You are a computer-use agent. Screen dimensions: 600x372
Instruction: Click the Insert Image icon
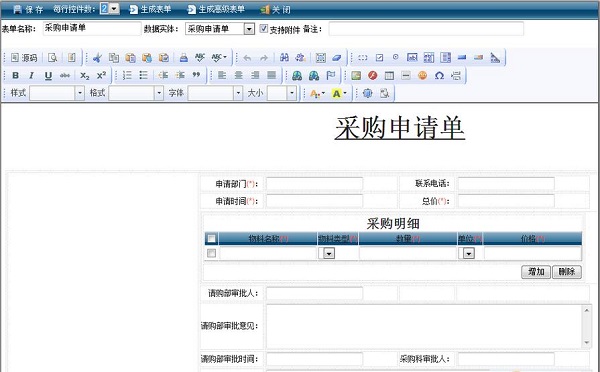[x=356, y=75]
